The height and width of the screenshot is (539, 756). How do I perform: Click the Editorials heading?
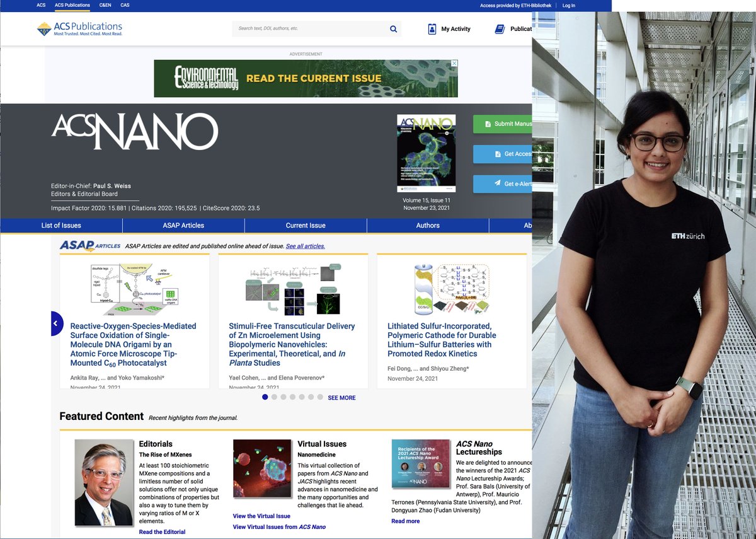tap(156, 444)
